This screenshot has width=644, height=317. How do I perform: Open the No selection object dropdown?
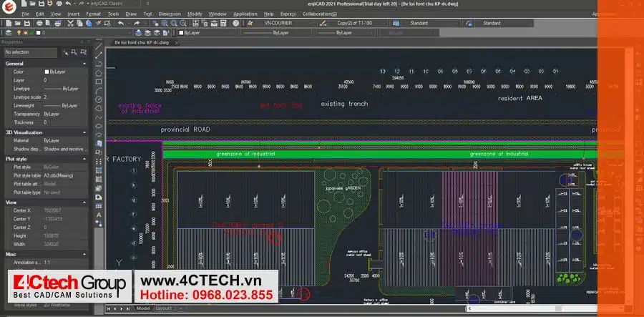30,52
